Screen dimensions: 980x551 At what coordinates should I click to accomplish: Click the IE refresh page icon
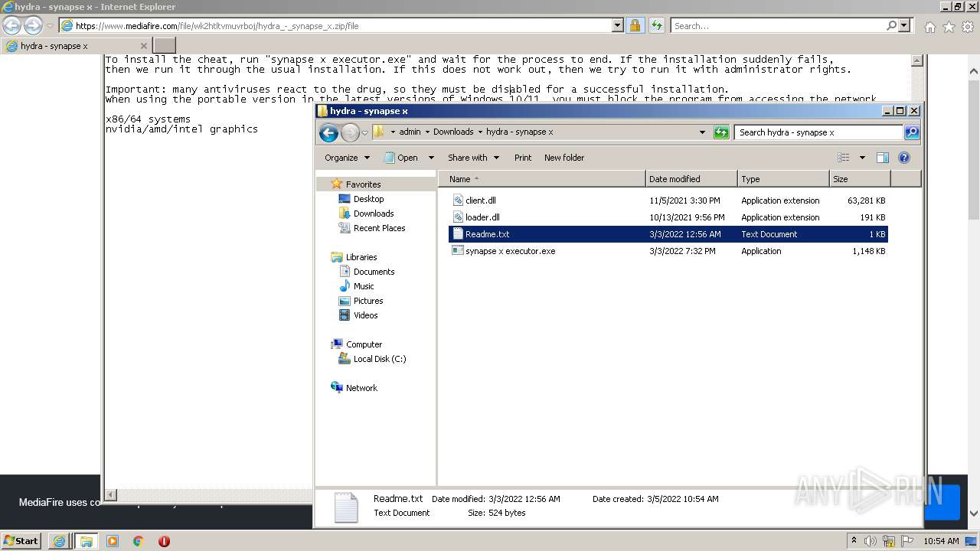[656, 25]
